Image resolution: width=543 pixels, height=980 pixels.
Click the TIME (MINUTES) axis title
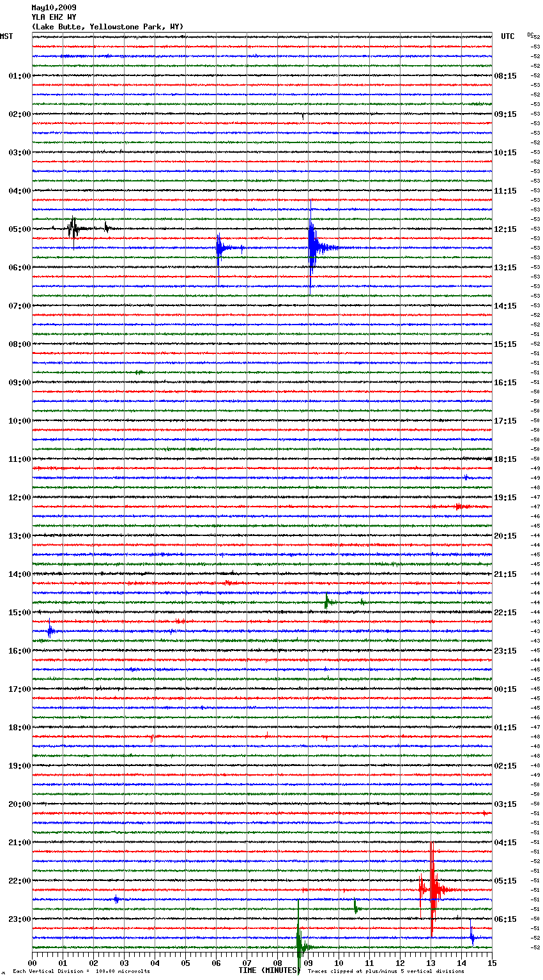click(x=269, y=970)
